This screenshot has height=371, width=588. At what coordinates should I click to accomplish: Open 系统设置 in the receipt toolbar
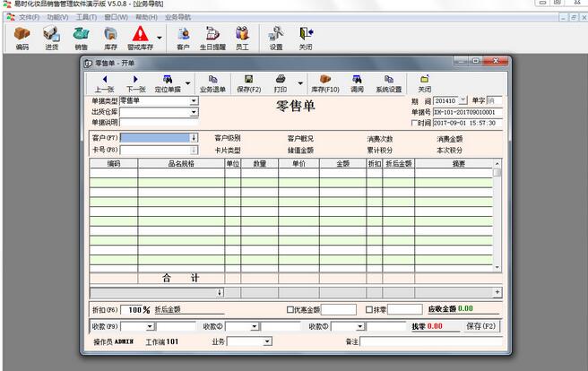(x=388, y=84)
